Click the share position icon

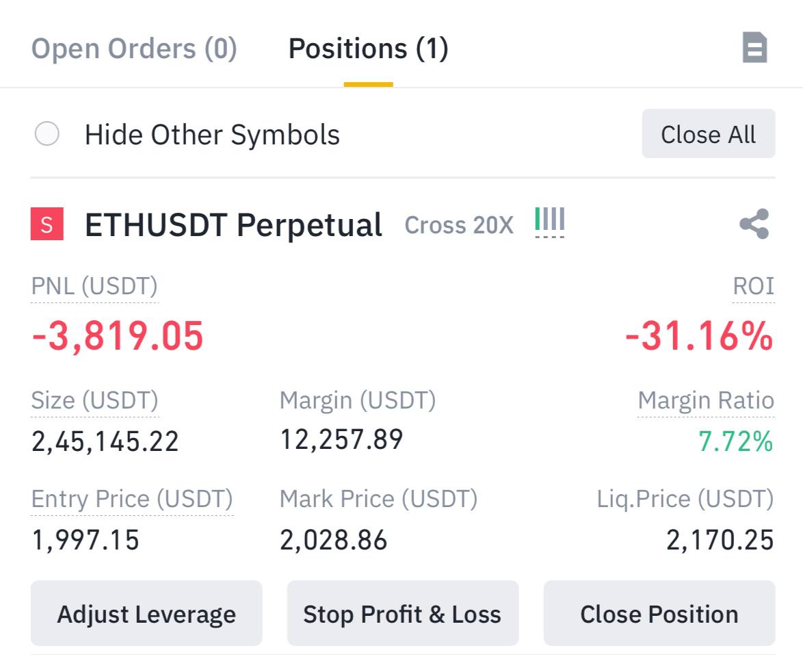754,224
